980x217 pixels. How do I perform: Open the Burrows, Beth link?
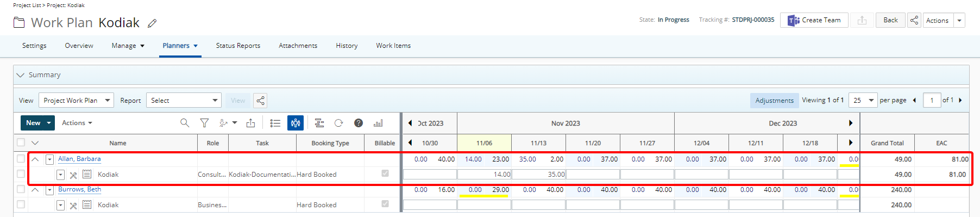coord(79,189)
